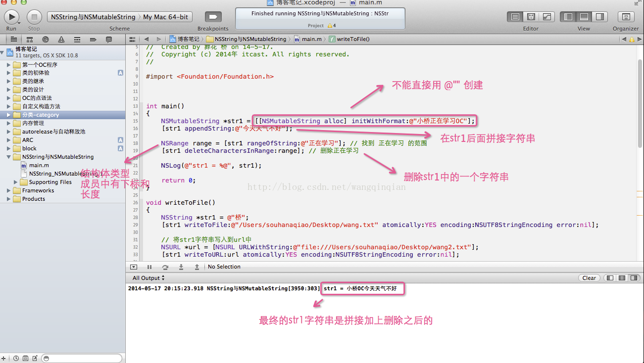Click the 'No Selection' debug bar label
The width and height of the screenshot is (644, 363).
pos(224,267)
